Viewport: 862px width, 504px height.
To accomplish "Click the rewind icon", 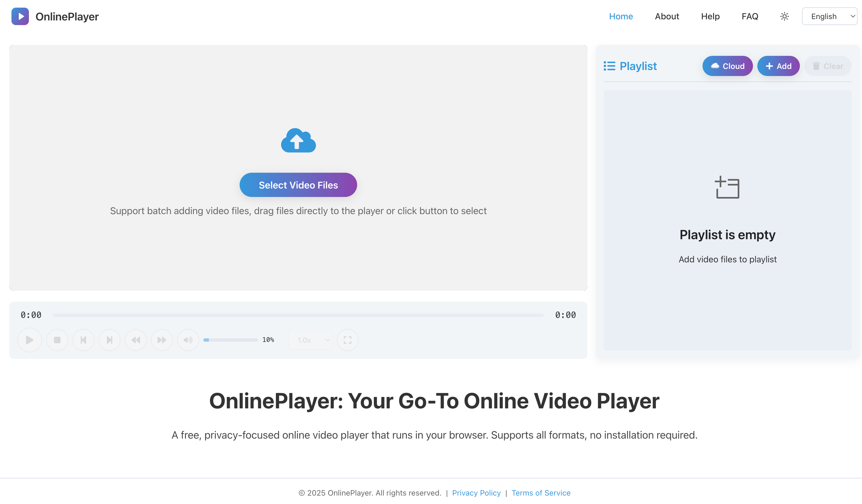I will [135, 339].
